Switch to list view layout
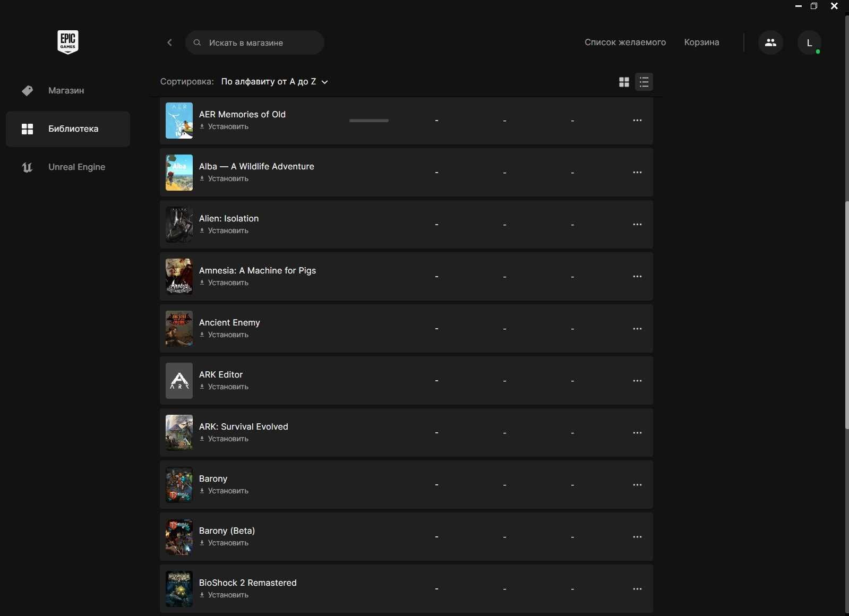Image resolution: width=849 pixels, height=616 pixels. coord(644,82)
